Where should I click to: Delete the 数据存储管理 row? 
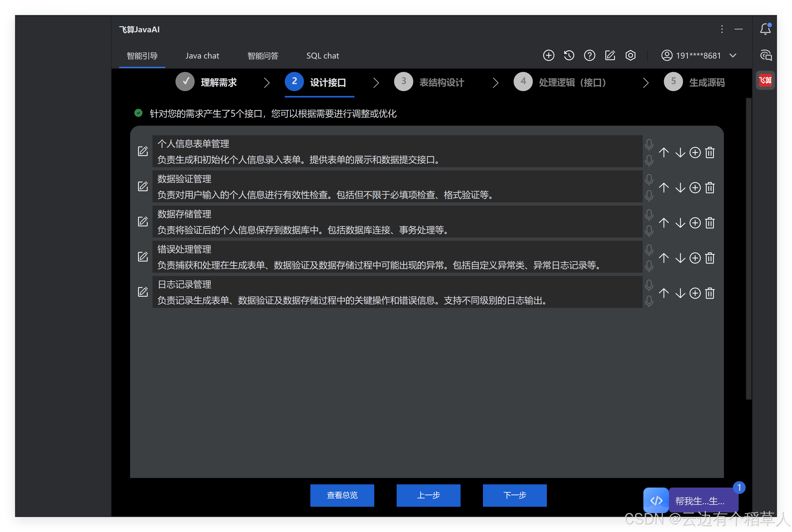[710, 223]
